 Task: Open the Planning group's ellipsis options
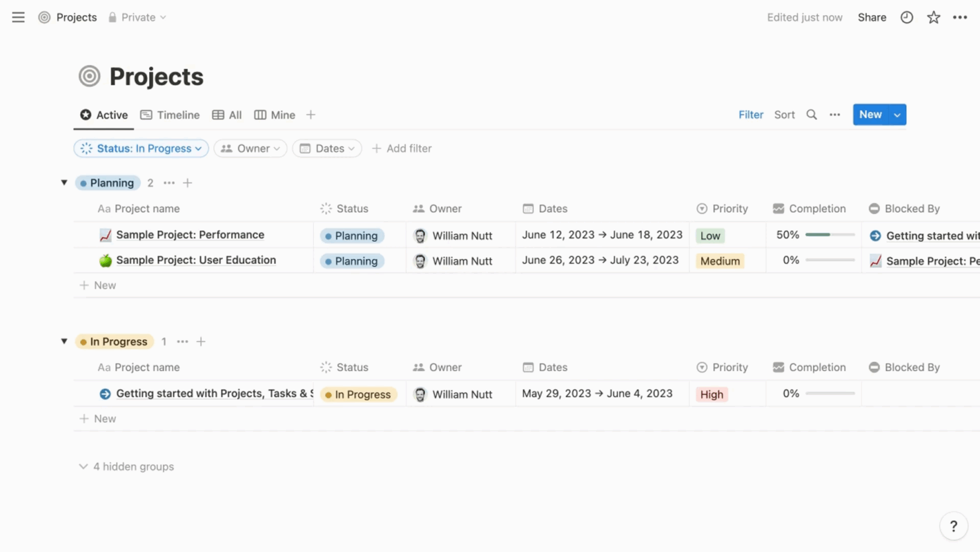[169, 182]
